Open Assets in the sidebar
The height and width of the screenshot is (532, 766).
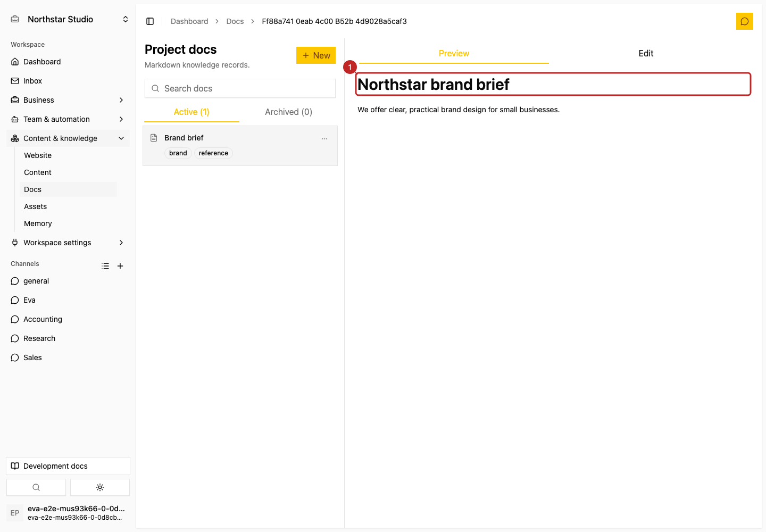pos(68,206)
